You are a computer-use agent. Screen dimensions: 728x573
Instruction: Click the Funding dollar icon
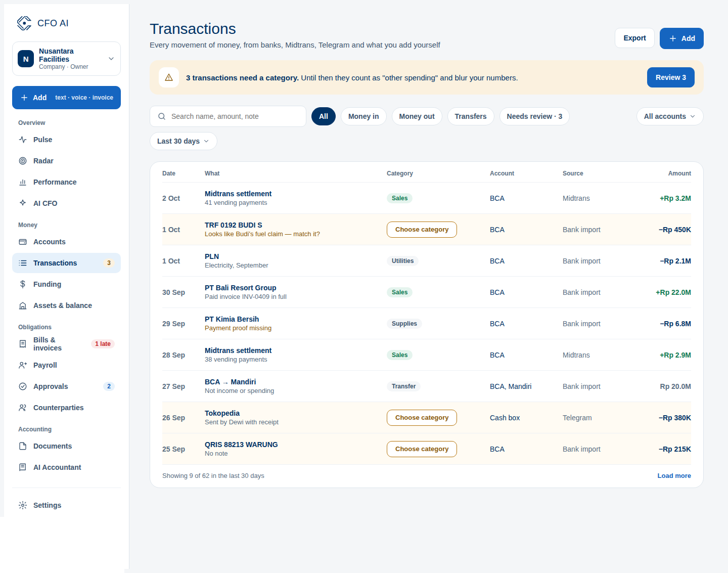coord(23,284)
